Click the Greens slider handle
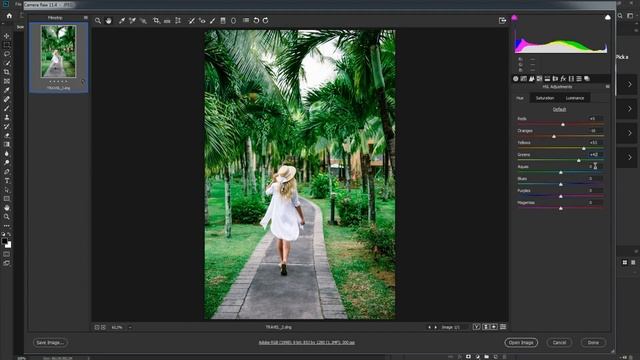This screenshot has width=640, height=360. pos(579,160)
